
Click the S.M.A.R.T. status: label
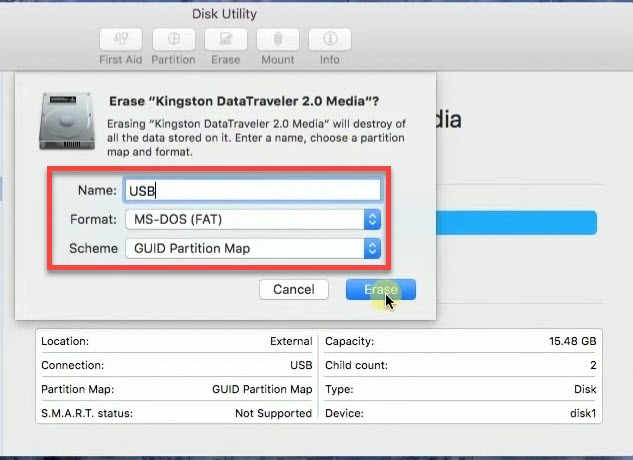click(x=87, y=413)
